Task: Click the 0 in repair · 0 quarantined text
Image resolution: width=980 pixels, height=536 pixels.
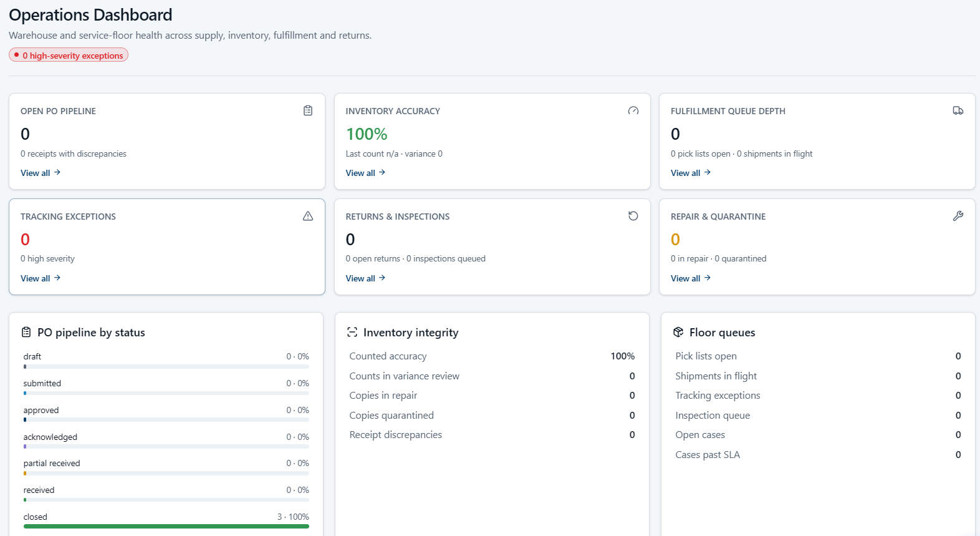Action: 719,258
